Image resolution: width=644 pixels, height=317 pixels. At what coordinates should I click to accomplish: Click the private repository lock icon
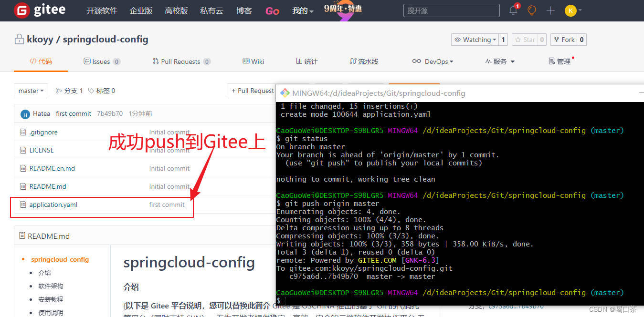(19, 39)
